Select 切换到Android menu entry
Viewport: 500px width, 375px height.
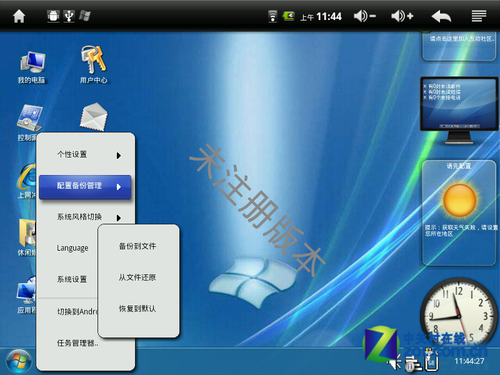click(77, 312)
